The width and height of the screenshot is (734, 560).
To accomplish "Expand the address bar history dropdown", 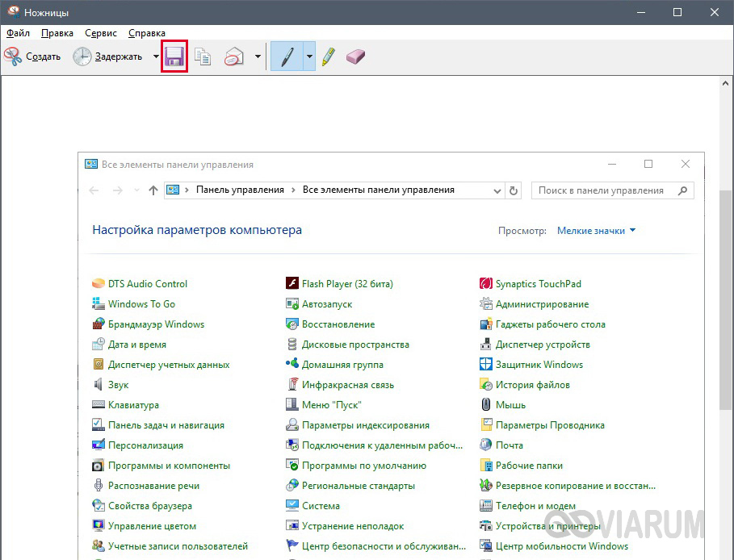I will coord(497,191).
